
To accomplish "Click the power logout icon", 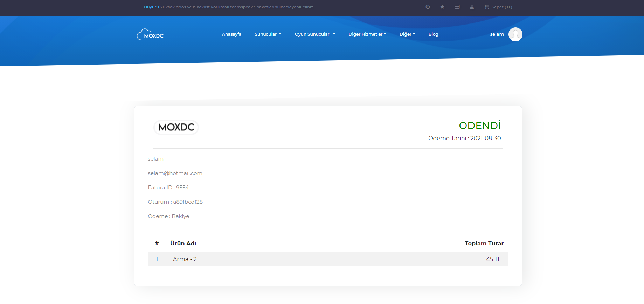I will pyautogui.click(x=428, y=7).
